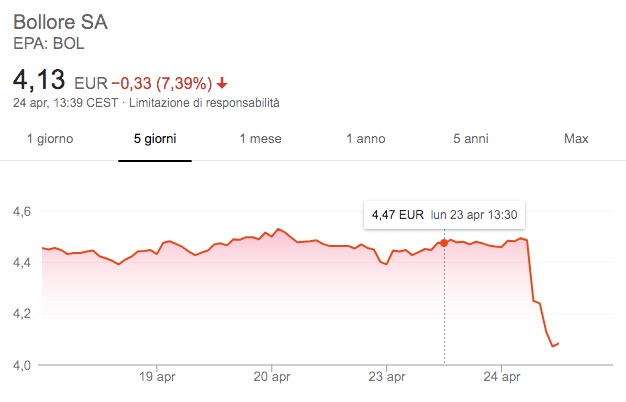Choose the "5 anni" tab
The height and width of the screenshot is (402, 626).
[x=472, y=138]
